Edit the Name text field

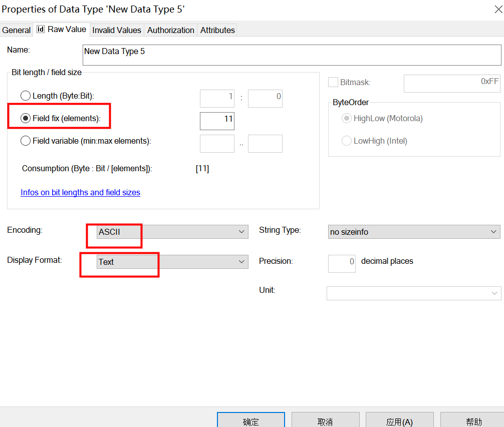[x=292, y=55]
